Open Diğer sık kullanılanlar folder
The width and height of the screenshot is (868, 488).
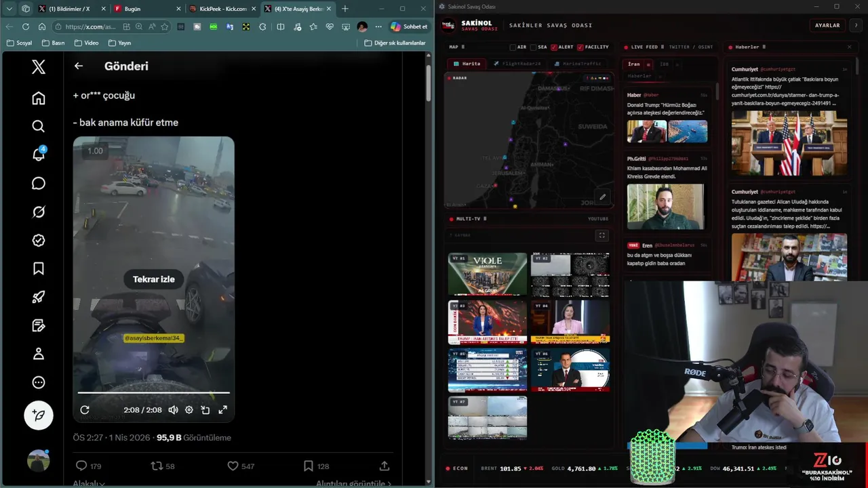click(x=395, y=43)
